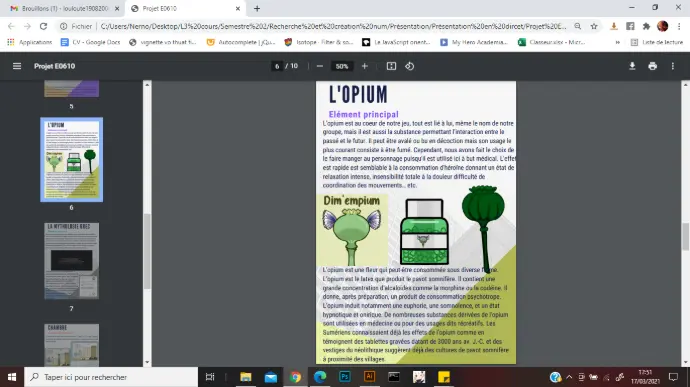Bookmark this page with the star icon
The height and width of the screenshot is (387, 690).
(594, 26)
